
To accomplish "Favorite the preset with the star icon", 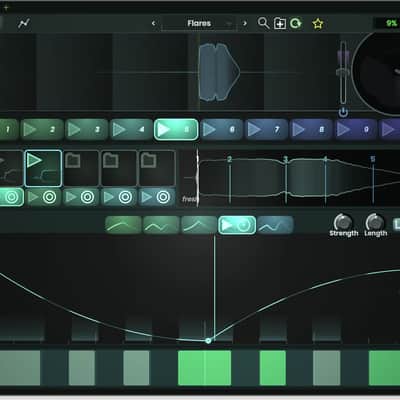I will click(x=318, y=24).
